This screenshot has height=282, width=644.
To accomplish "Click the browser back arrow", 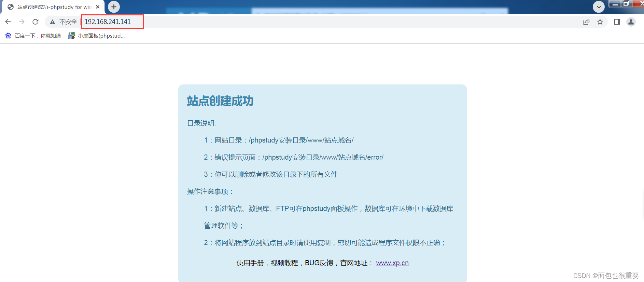I will tap(8, 22).
